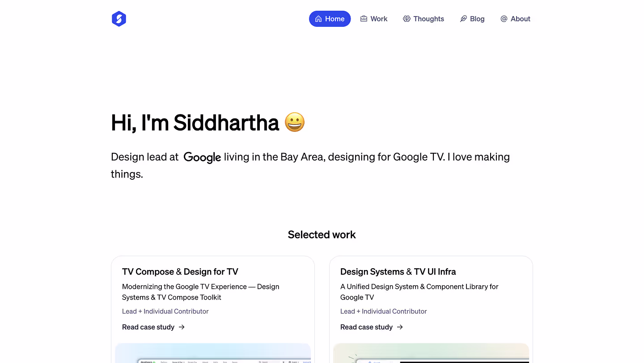Click the brain icon next to Thoughts
644x363 pixels.
point(407,19)
